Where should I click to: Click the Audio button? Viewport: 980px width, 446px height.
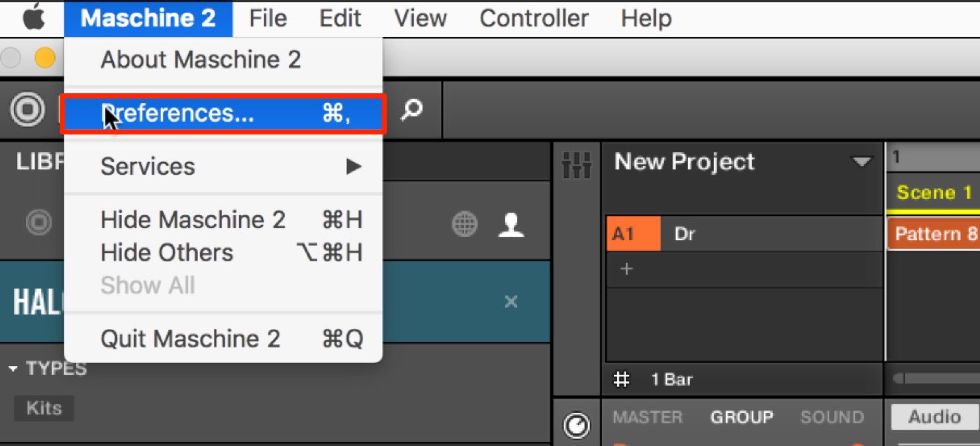[934, 417]
